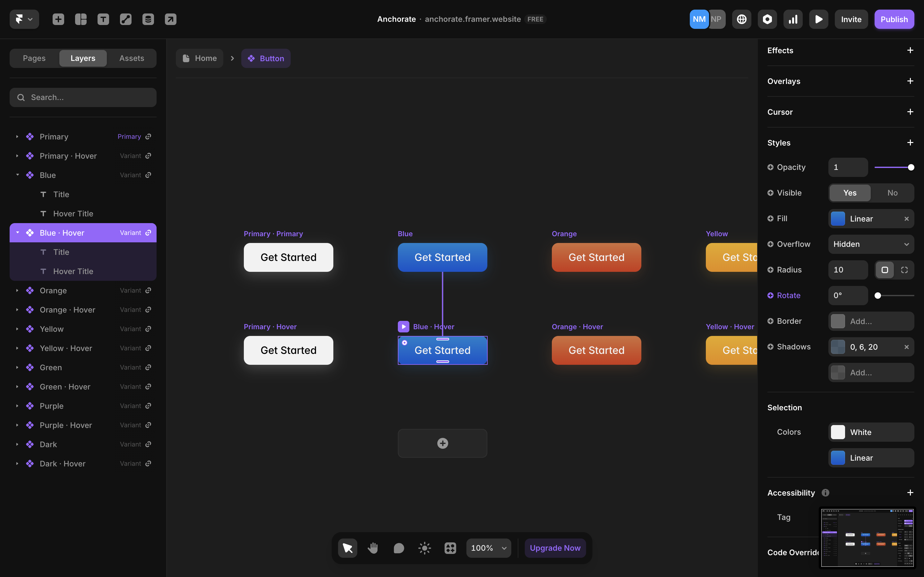Click the Preview play button in header

[818, 19]
